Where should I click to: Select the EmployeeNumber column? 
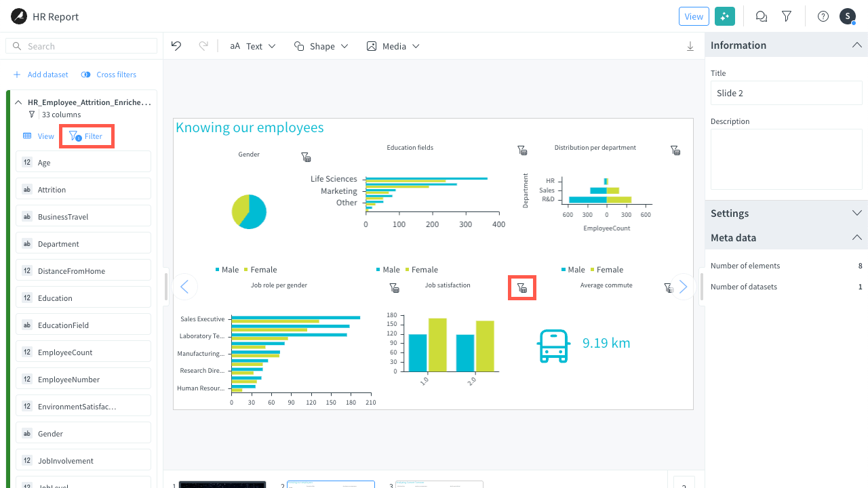click(83, 380)
